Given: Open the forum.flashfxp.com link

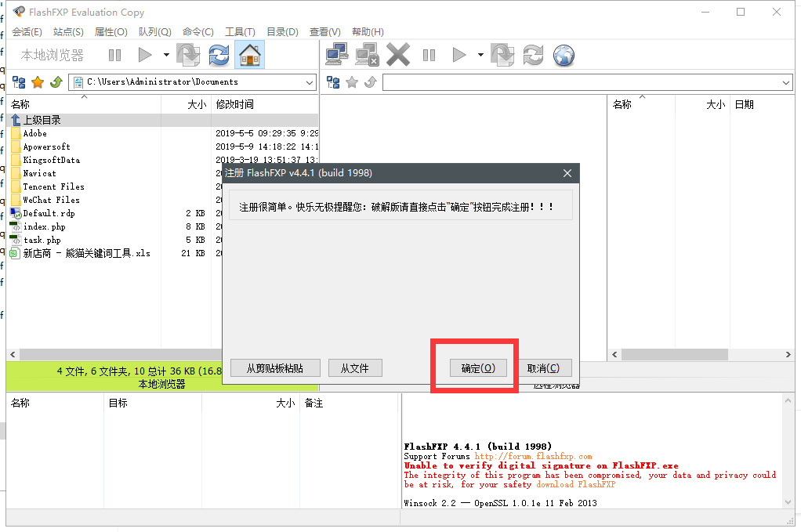Looking at the screenshot, I should click(533, 456).
